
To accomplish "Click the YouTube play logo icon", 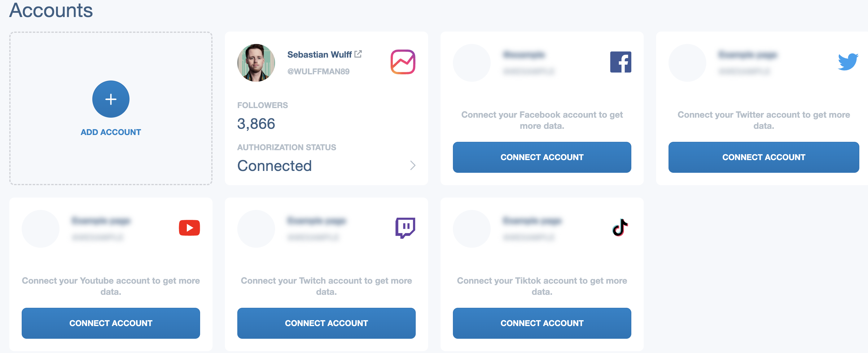I will click(189, 228).
